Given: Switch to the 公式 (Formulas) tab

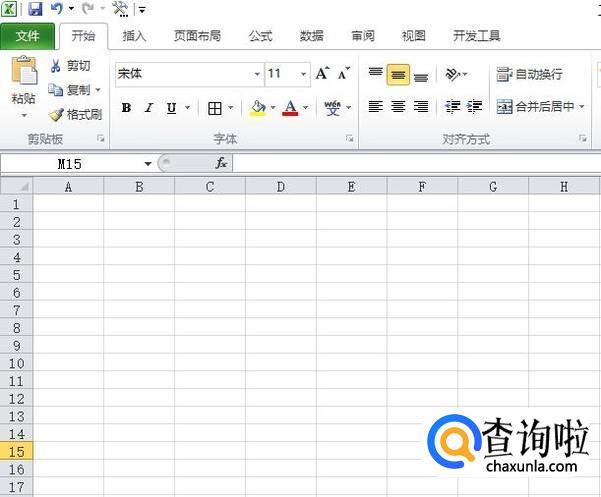Looking at the screenshot, I should (261, 36).
